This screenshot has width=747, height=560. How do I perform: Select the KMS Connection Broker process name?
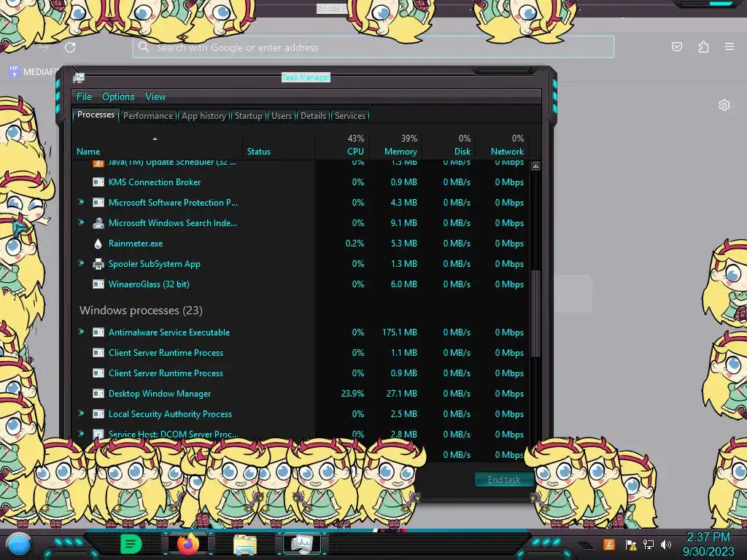(155, 182)
